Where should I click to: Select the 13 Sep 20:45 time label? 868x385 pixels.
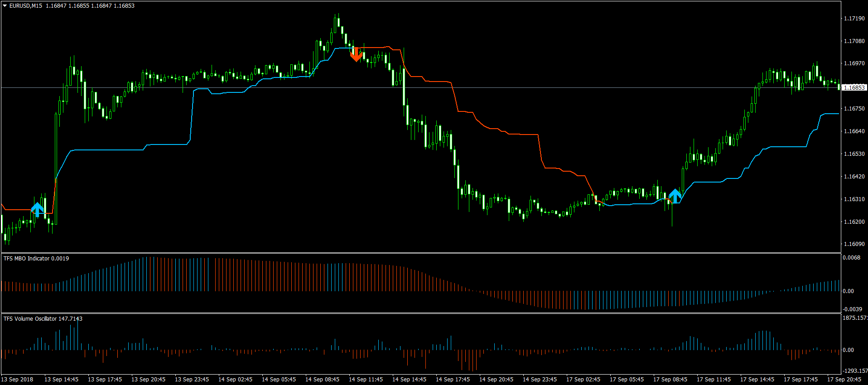[148, 380]
